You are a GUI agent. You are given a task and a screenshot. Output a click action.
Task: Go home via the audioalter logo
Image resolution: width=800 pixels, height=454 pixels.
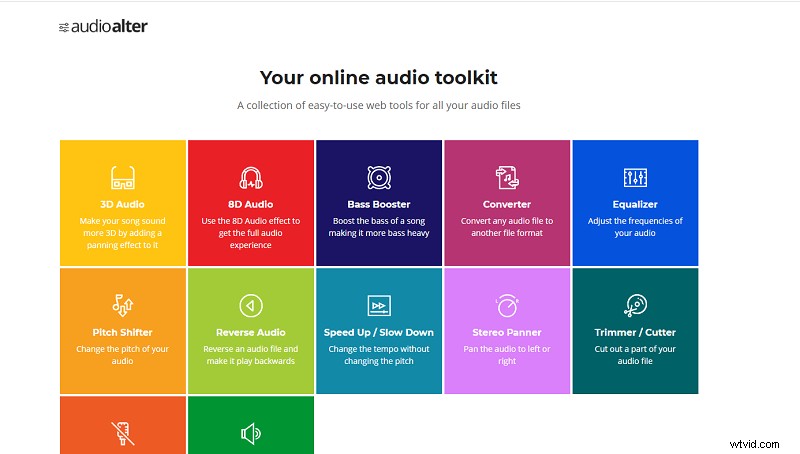coord(103,27)
